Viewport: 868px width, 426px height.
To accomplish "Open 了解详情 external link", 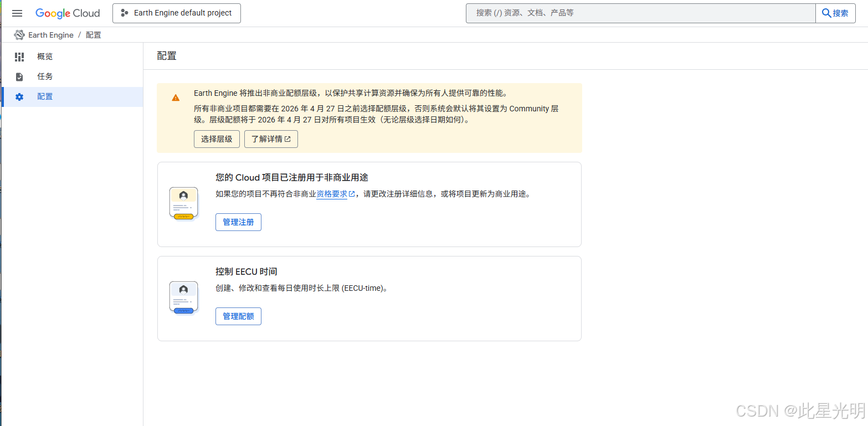I will point(270,139).
